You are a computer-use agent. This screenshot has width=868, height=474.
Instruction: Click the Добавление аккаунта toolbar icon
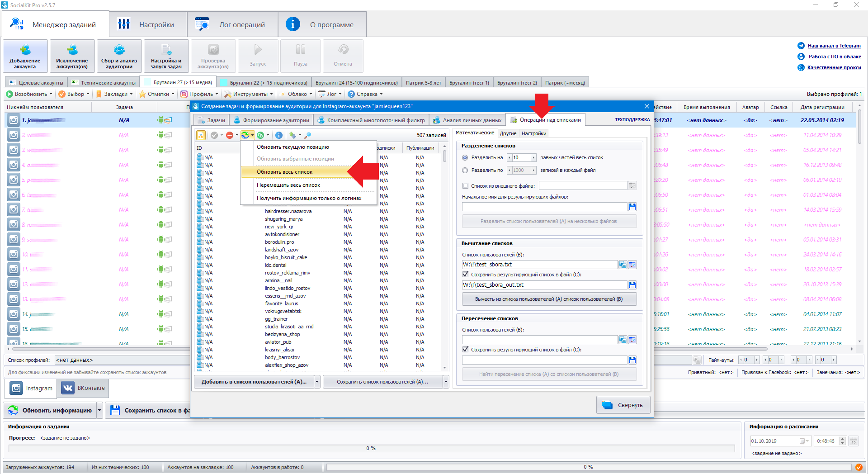click(25, 50)
